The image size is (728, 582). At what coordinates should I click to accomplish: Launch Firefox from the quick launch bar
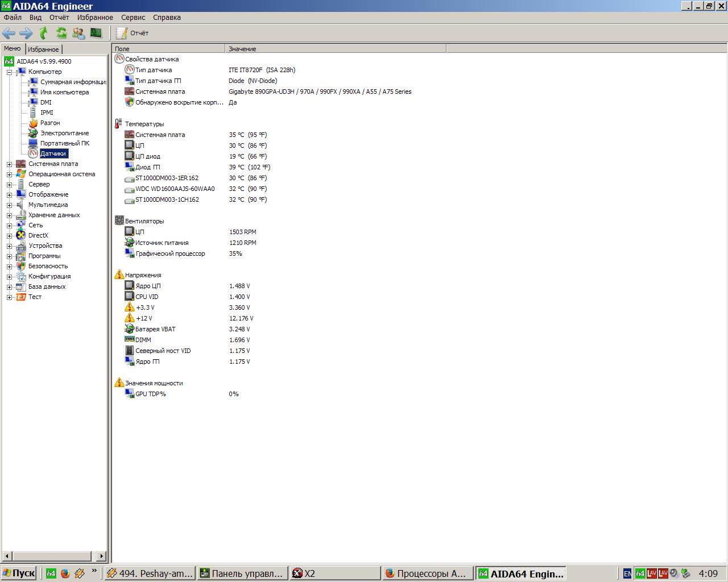click(x=65, y=573)
